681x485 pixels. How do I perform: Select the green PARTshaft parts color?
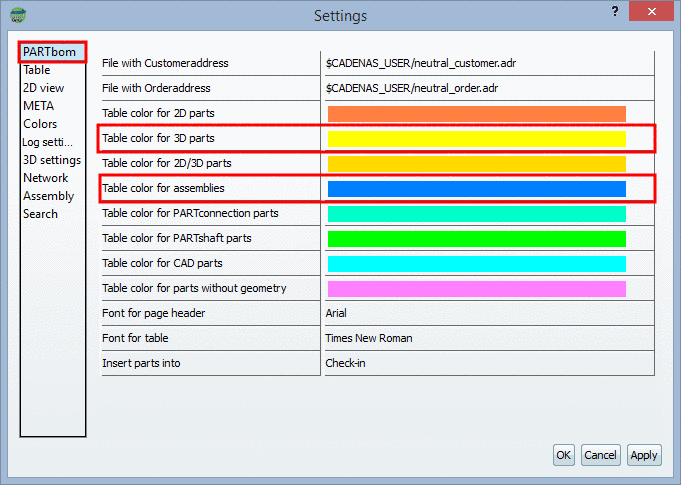click(476, 238)
